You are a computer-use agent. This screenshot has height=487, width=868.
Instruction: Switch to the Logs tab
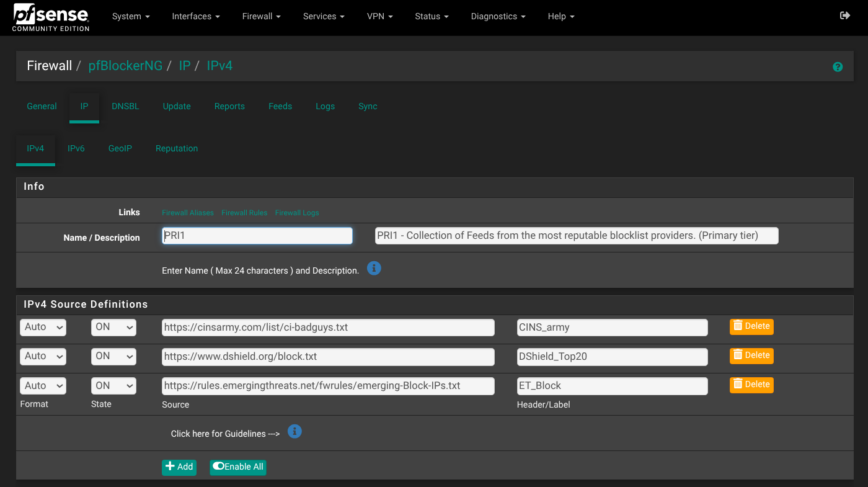click(x=325, y=106)
